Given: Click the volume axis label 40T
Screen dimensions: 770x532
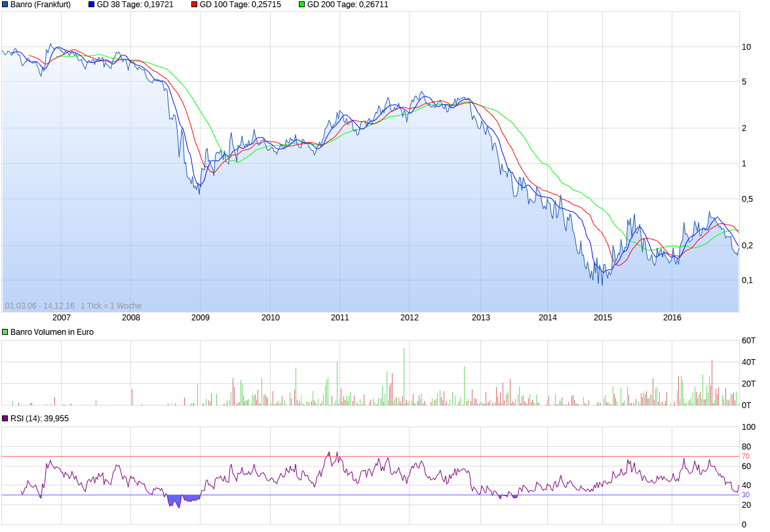Looking at the screenshot, I should [x=749, y=362].
